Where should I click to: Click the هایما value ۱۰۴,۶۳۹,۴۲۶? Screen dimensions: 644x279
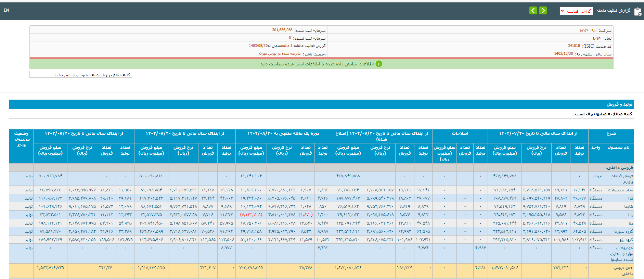(50, 206)
